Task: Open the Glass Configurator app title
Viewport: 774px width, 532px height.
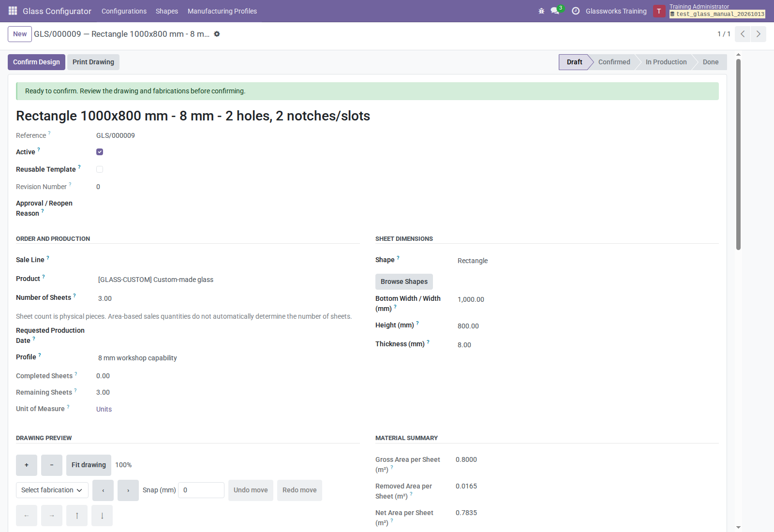Action: (57, 11)
